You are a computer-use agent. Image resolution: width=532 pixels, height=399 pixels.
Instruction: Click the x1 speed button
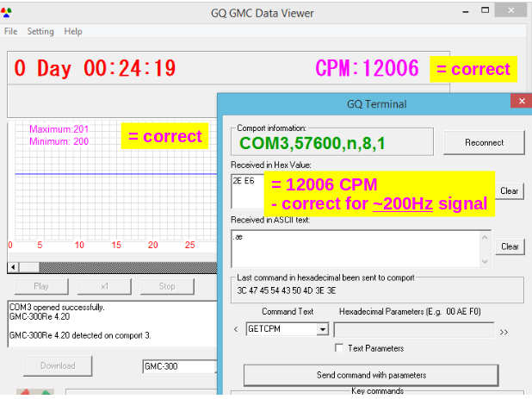click(104, 286)
